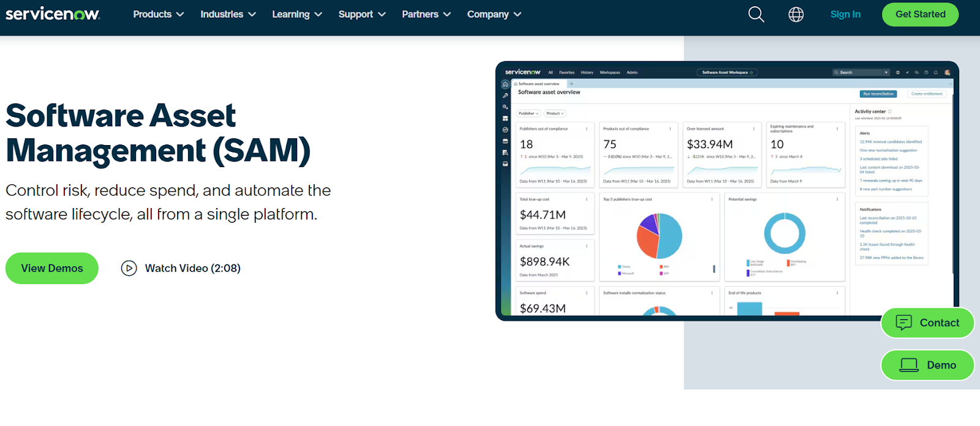Screen dimensions: 980x426
Task: Select Favorites in dashboard top menu
Action: 567,72
